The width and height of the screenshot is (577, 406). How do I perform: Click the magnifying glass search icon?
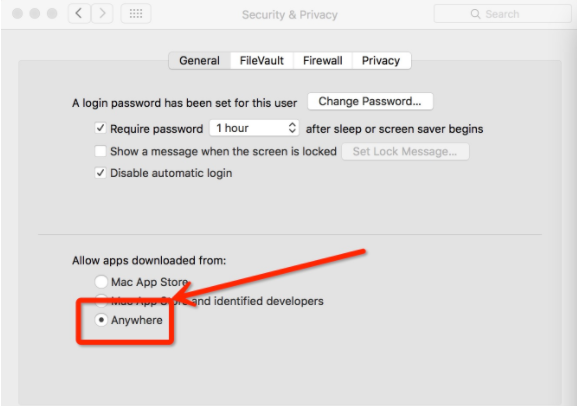(x=475, y=14)
